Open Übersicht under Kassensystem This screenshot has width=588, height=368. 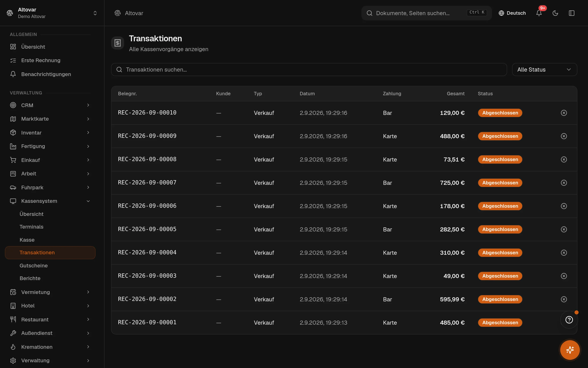coord(50,214)
